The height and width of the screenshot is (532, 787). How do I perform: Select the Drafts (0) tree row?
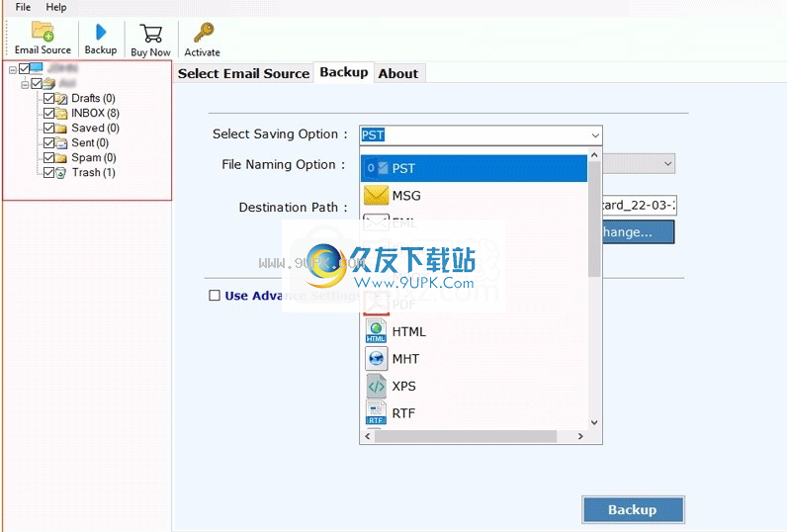coord(93,98)
